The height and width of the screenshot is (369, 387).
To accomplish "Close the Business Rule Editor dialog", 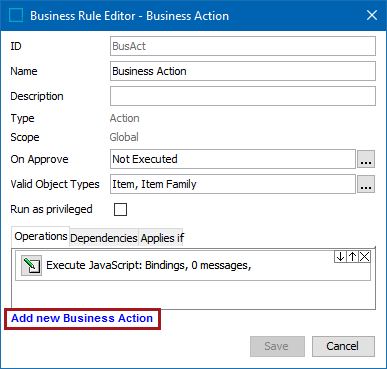I will point(372,15).
